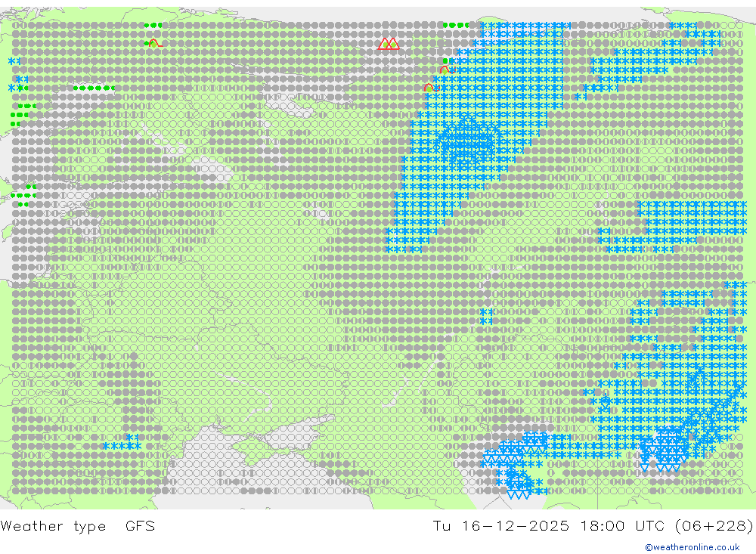The height and width of the screenshot is (554, 756).
Task: Click the pair of red triangle weather symbols
Action: (389, 44)
